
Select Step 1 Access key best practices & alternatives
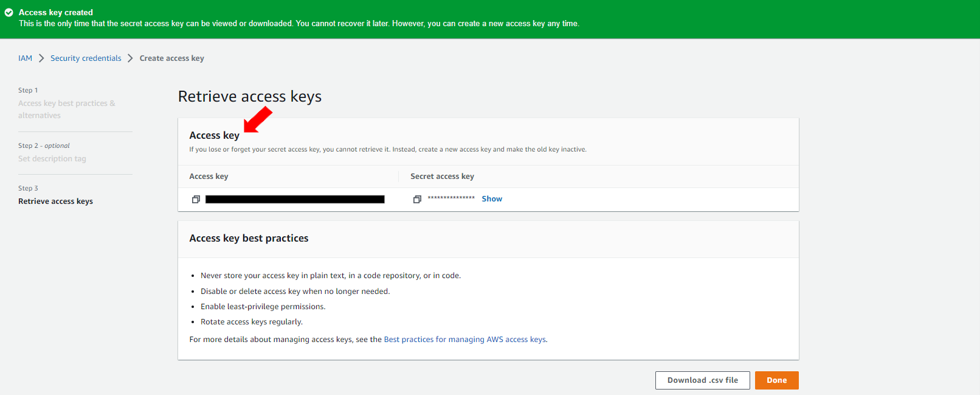66,110
